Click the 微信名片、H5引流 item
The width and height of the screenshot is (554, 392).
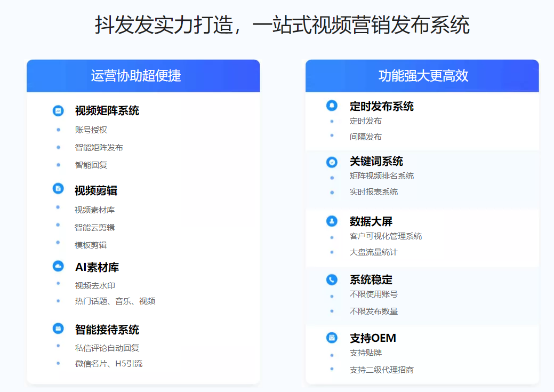coord(109,364)
